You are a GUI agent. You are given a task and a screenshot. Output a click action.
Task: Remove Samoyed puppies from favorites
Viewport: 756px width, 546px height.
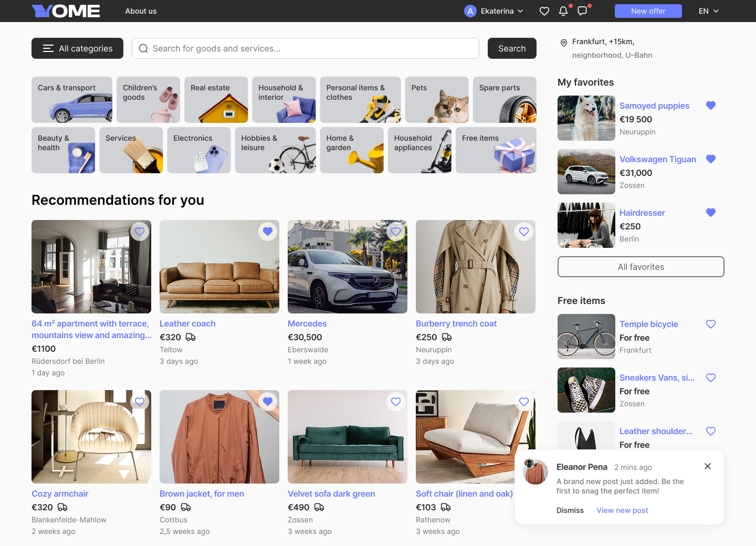711,106
